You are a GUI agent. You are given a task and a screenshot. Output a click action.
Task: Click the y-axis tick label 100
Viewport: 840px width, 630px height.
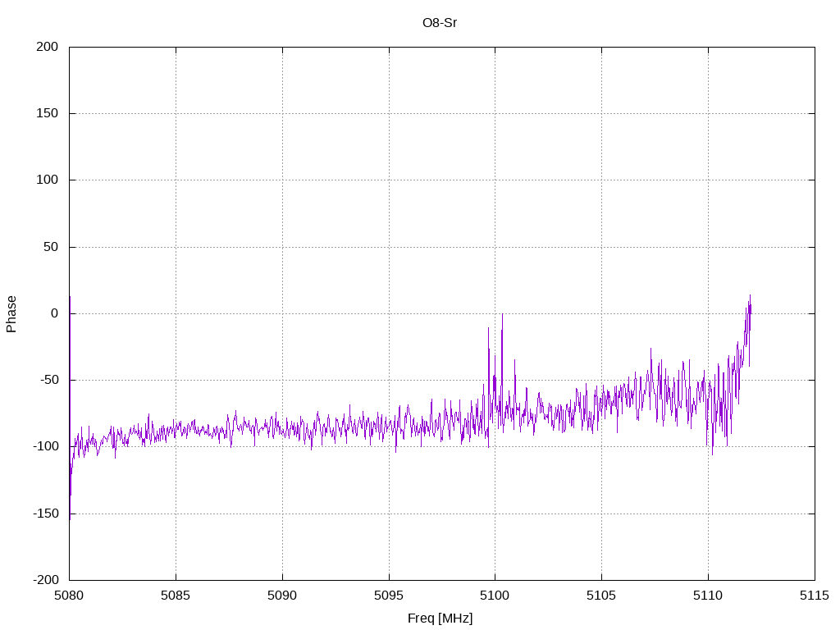coord(47,180)
